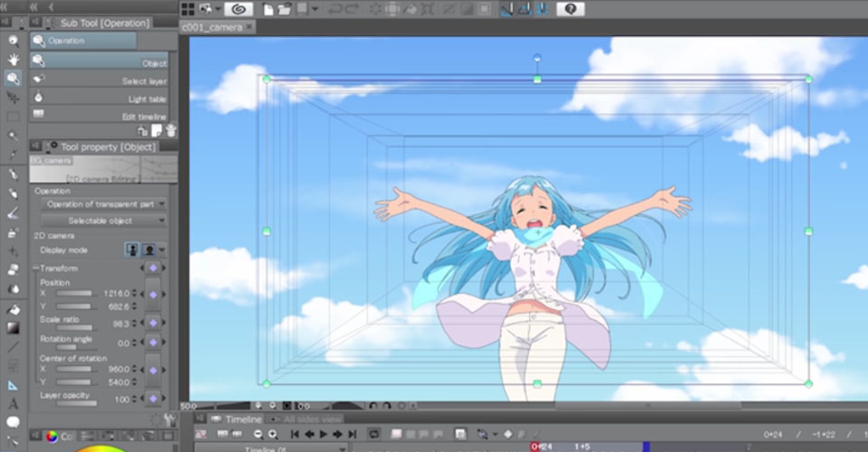Open the grid menu icon in command bar

tap(188, 9)
